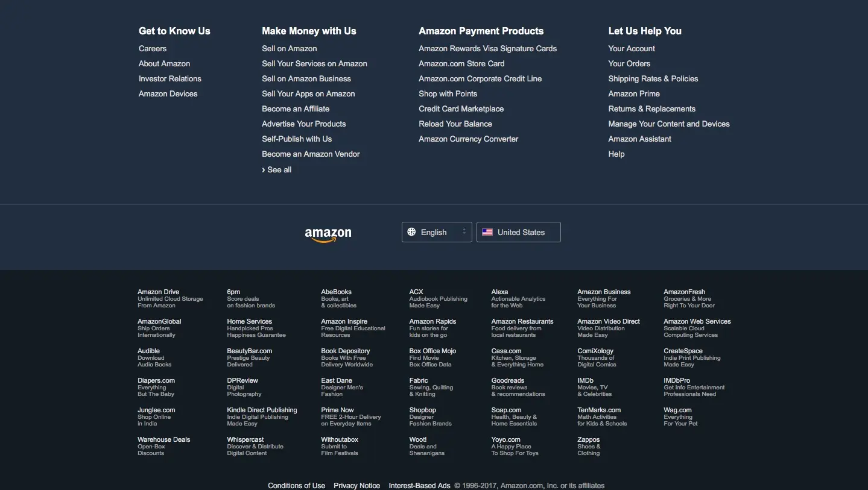Open Shopbop Designer Fashion Brands
This screenshot has width=868, height=490.
pos(431,416)
